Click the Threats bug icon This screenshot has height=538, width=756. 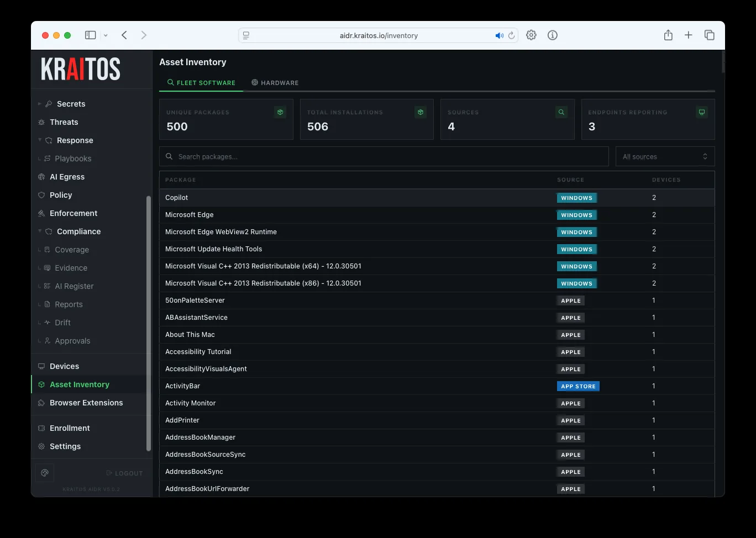41,122
